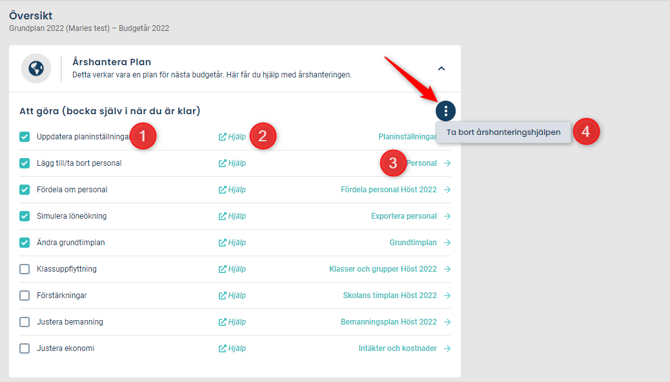Check the Klassuppflyttning checkbox
This screenshot has height=382, width=670.
[x=24, y=269]
